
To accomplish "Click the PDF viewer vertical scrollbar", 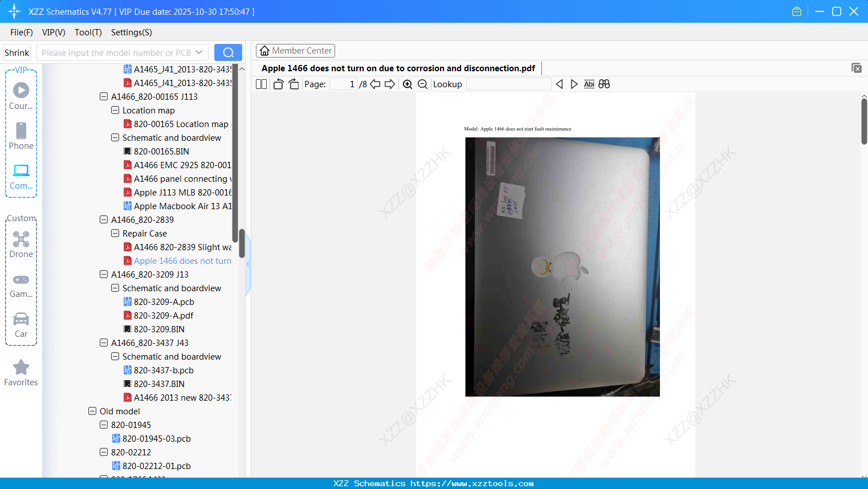I will click(864, 121).
